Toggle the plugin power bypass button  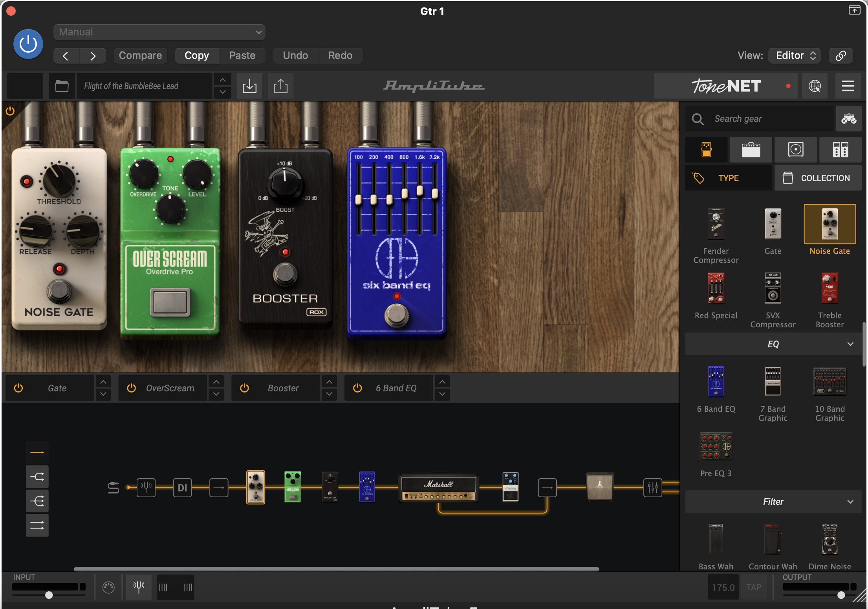coord(28,44)
